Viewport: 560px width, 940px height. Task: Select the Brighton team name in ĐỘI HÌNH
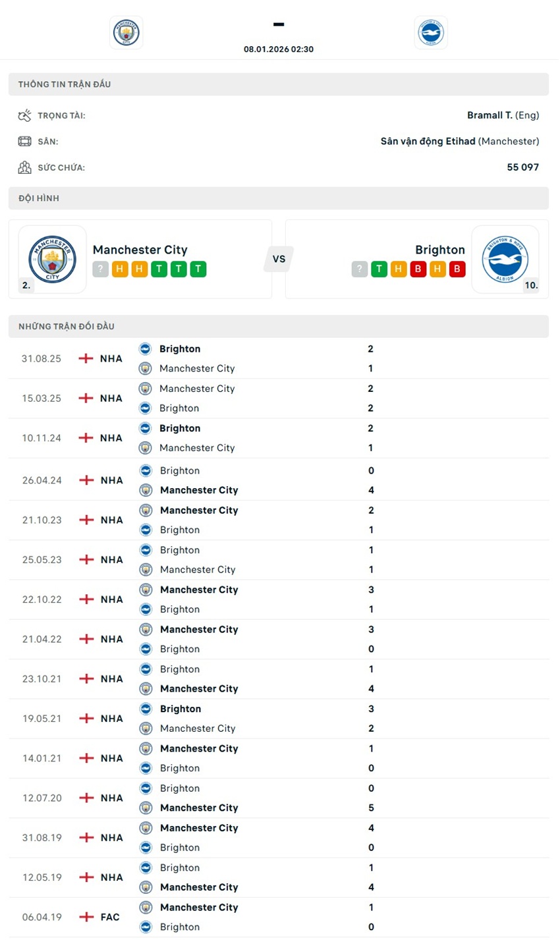point(440,250)
